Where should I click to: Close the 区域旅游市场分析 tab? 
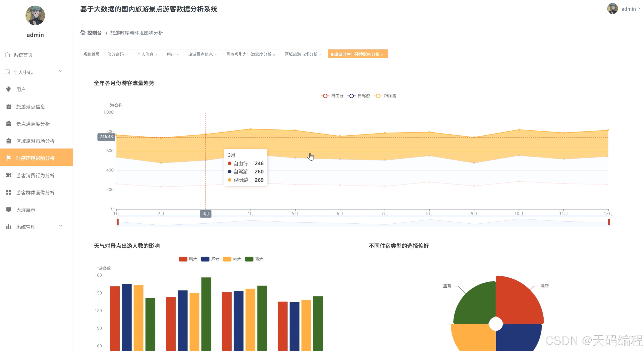click(x=320, y=55)
